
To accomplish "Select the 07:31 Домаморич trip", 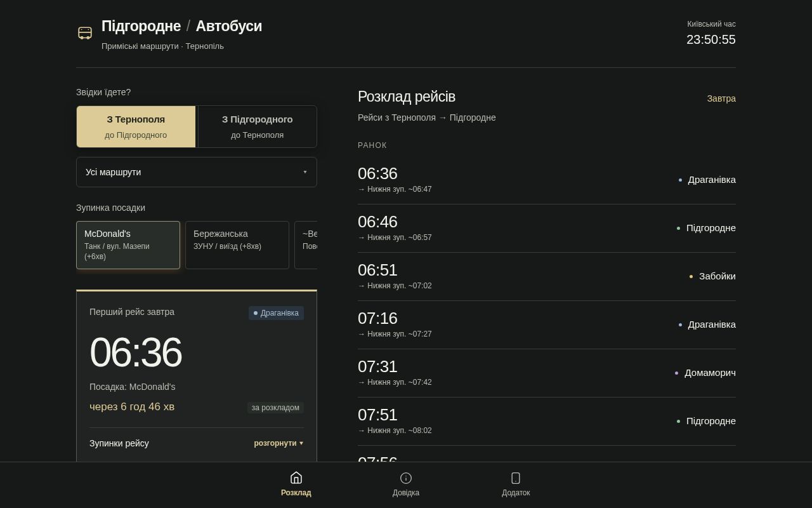I will [547, 373].
